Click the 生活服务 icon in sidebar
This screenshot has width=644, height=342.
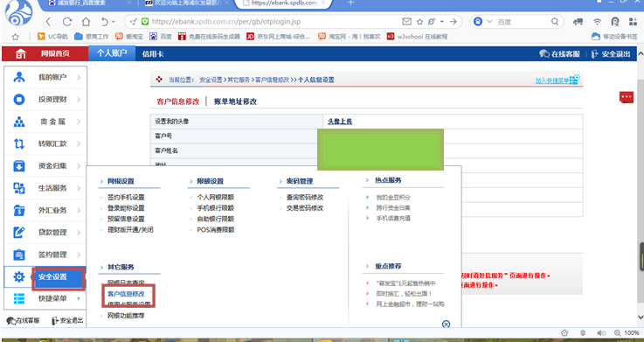click(19, 188)
